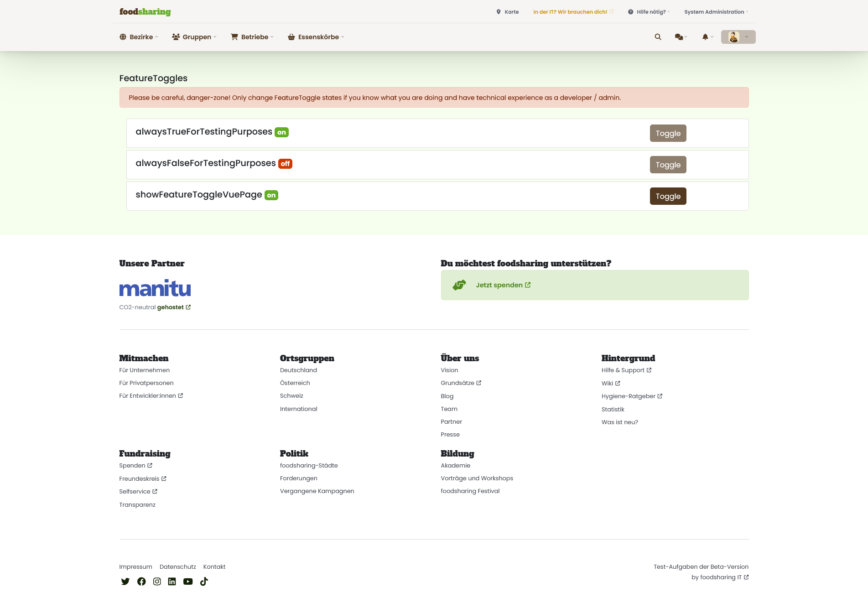The image size is (868, 613).
Task: Select Schweiz under Ortsgruppen
Action: click(x=291, y=396)
